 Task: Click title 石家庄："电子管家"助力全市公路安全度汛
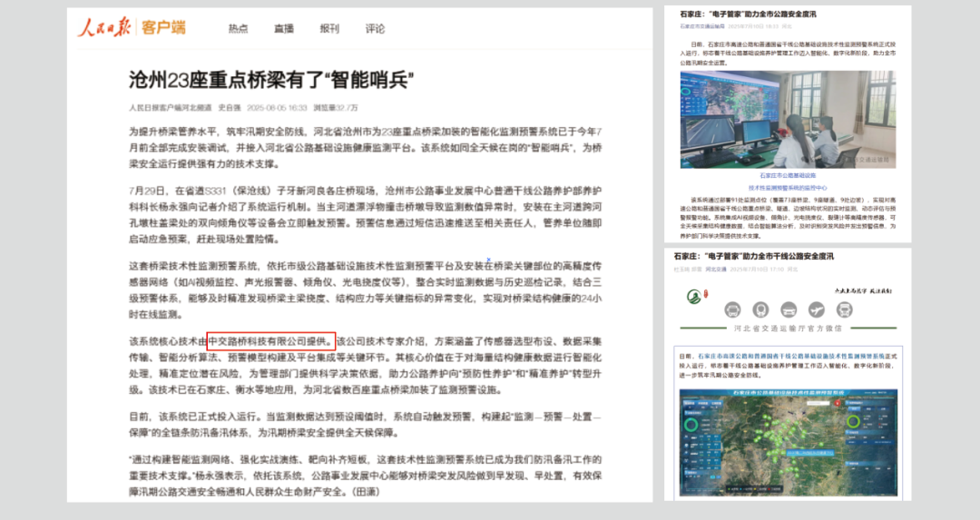(x=748, y=14)
